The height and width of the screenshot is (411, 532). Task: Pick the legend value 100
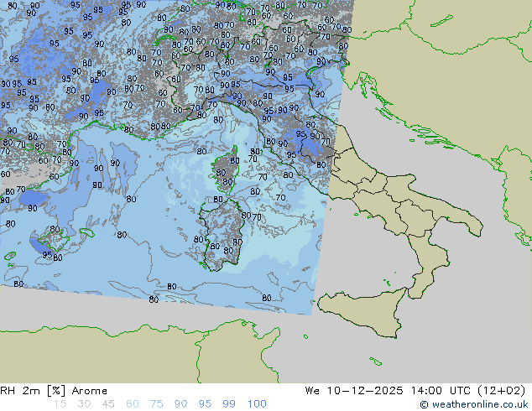(x=257, y=404)
